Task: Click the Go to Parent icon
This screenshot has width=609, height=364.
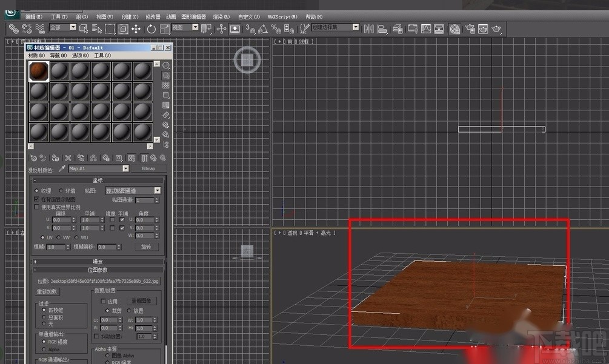Action: click(154, 158)
